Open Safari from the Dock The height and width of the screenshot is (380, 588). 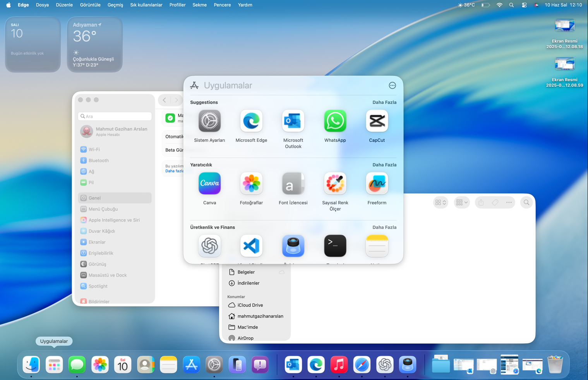(362, 365)
